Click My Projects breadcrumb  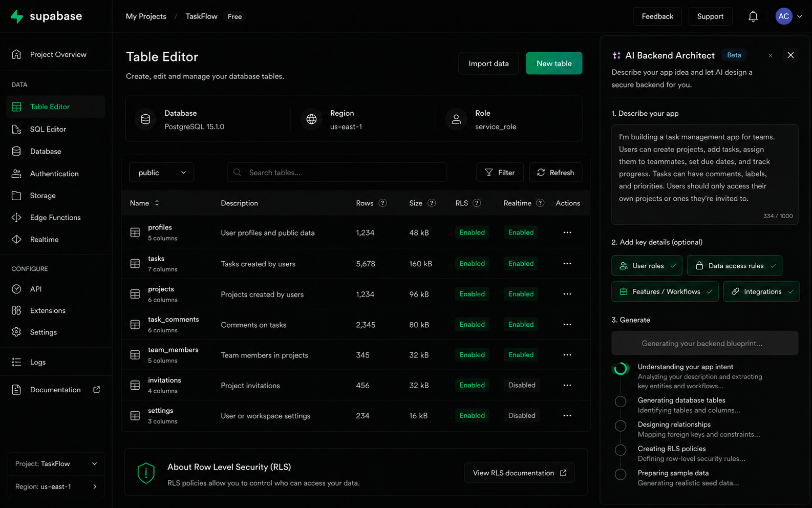(146, 16)
